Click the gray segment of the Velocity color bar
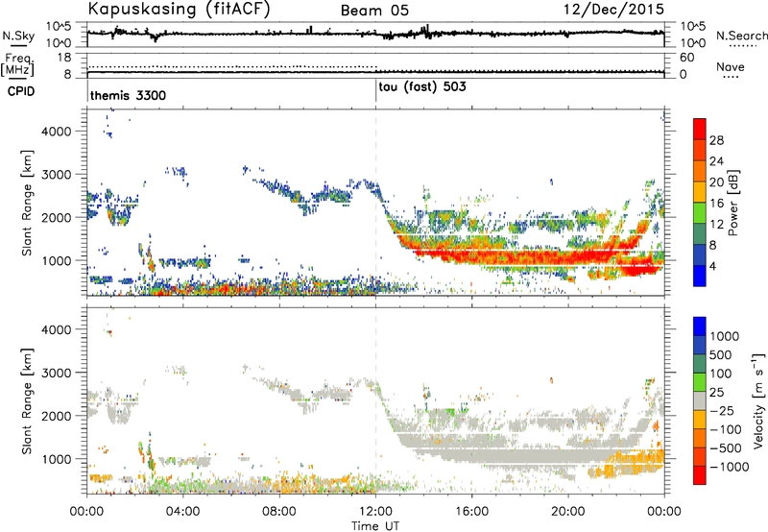 700,400
